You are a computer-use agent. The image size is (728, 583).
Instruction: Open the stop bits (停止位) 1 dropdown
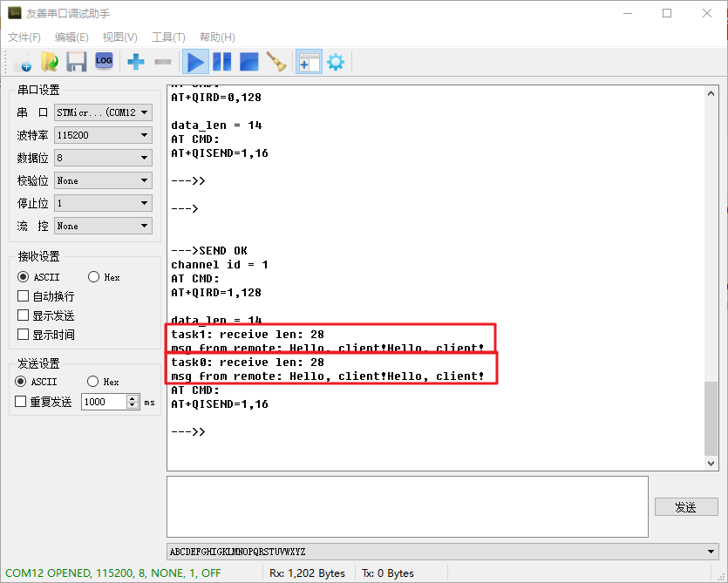(x=103, y=203)
